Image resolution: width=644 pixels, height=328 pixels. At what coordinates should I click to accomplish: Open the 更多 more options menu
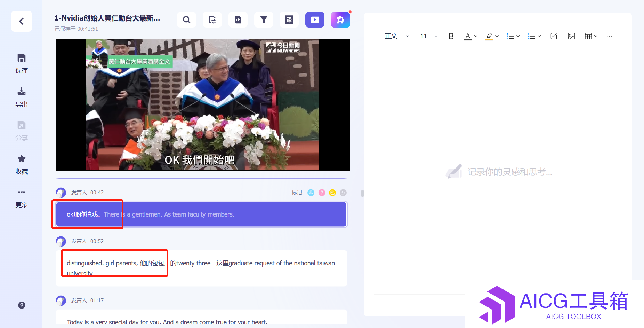pyautogui.click(x=22, y=192)
